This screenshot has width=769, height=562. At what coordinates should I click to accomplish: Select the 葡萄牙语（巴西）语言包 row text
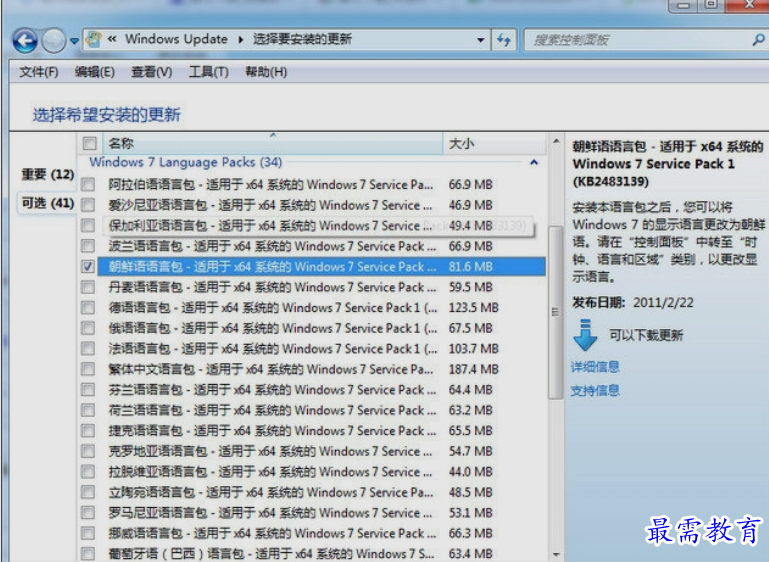tap(271, 554)
